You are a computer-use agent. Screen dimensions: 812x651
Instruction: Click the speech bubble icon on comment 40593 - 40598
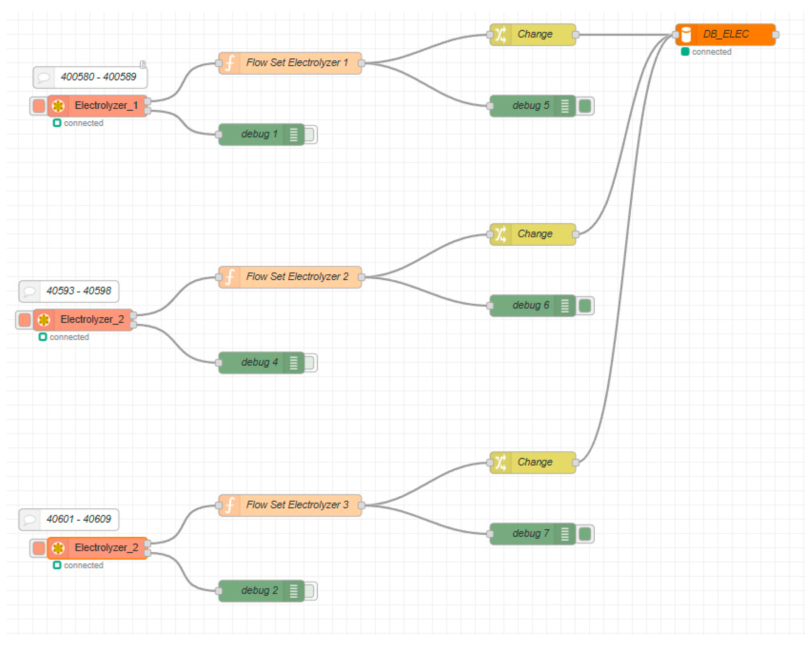tap(29, 291)
